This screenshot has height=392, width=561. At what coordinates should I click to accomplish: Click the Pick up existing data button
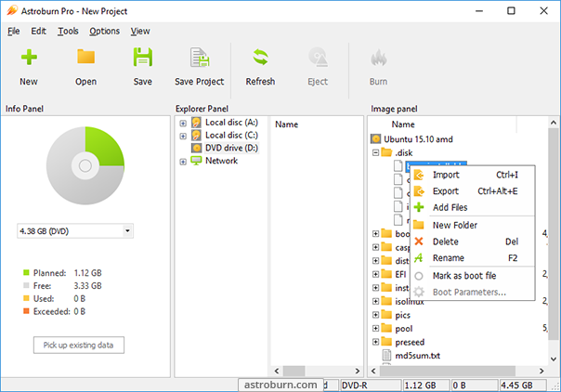(79, 346)
